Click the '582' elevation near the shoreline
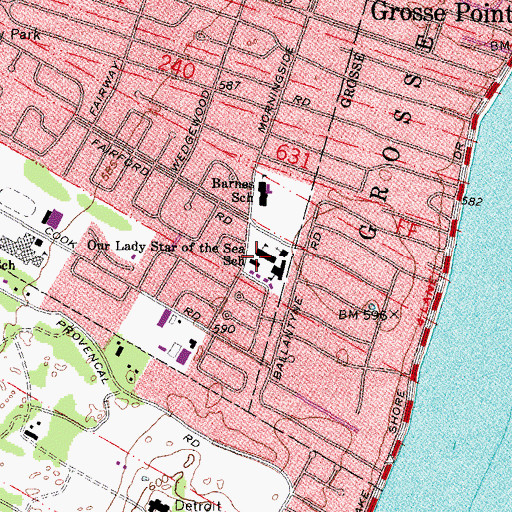The width and height of the screenshot is (512, 512). pyautogui.click(x=472, y=202)
